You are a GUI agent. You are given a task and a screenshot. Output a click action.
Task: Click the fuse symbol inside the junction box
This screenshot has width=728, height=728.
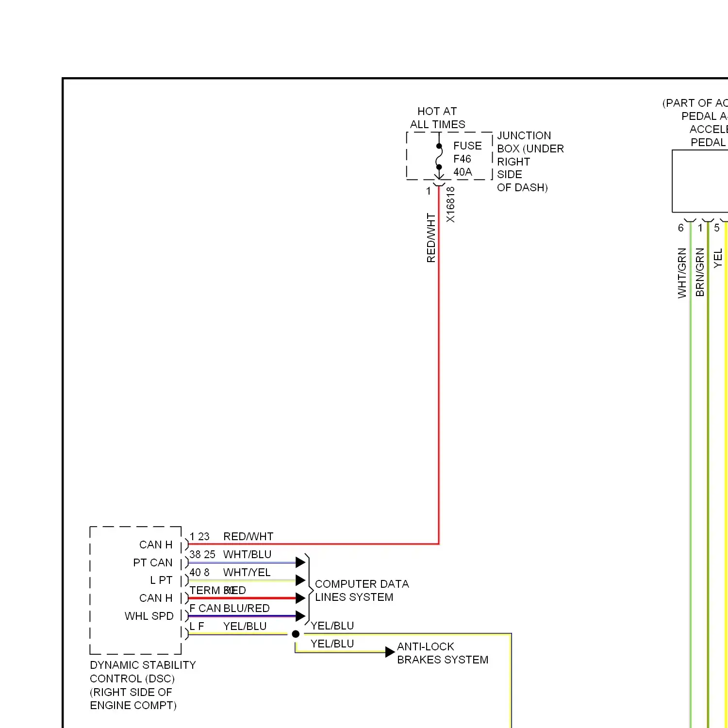439,156
